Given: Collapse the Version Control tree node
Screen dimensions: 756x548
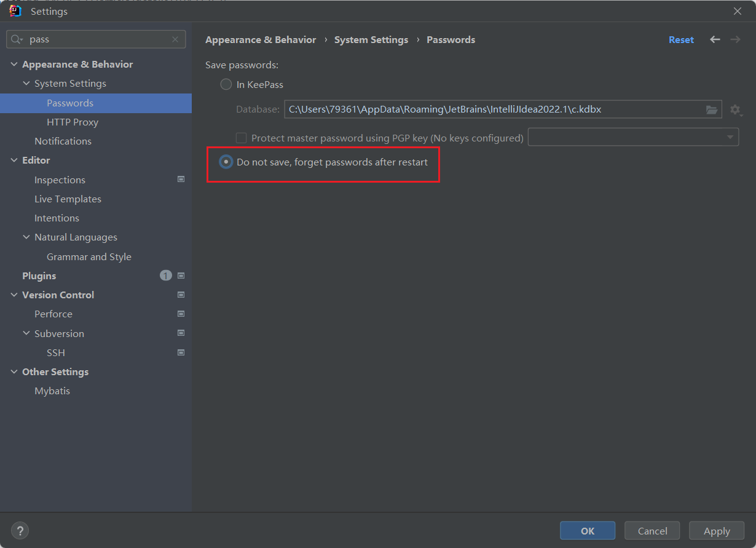Looking at the screenshot, I should point(14,295).
